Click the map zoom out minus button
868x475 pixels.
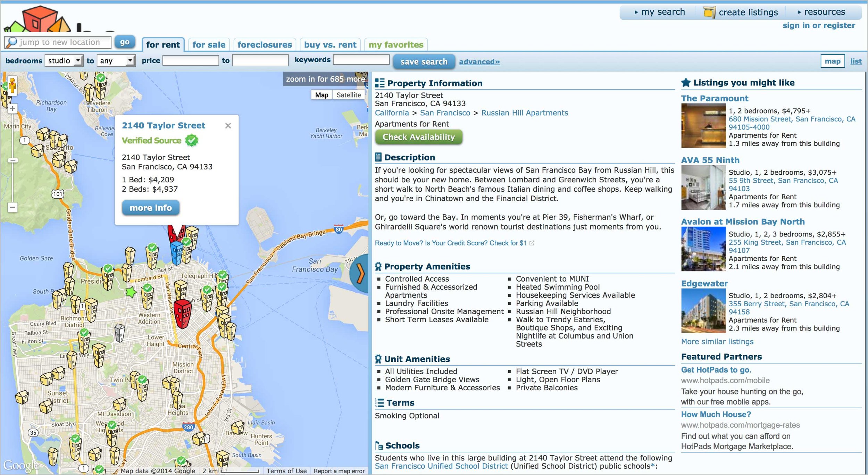[x=12, y=208]
